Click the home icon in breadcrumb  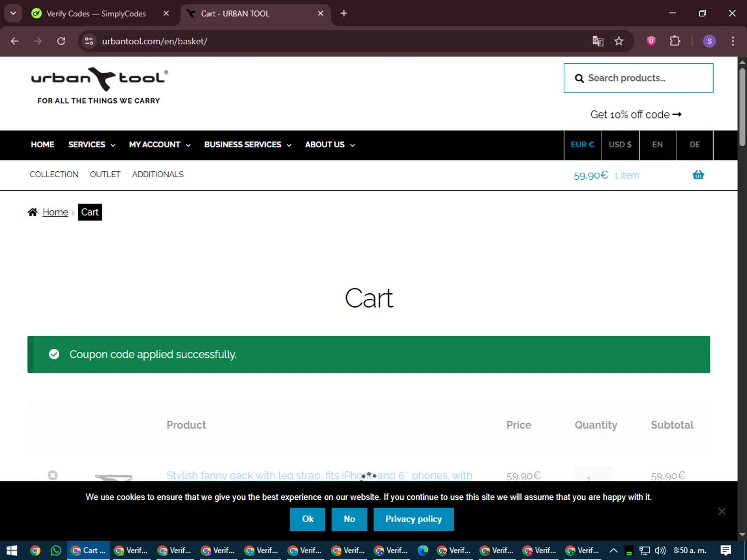[x=33, y=212]
